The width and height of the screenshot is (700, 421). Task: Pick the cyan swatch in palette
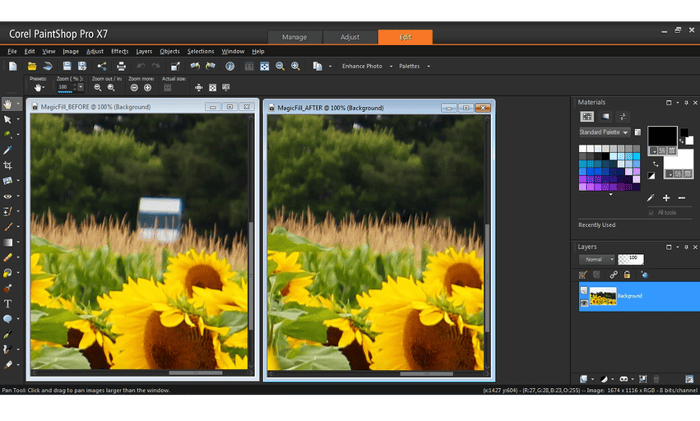pyautogui.click(x=636, y=156)
